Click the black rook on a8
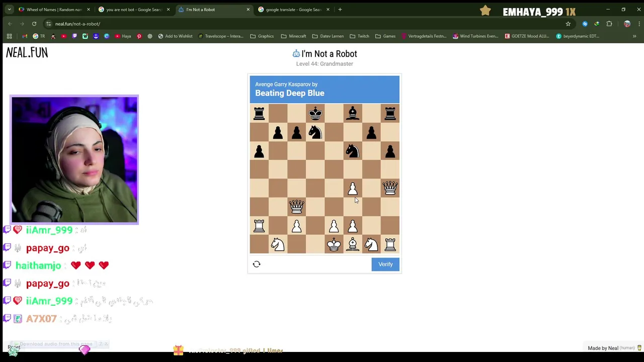Screen dimensions: 644x362 pyautogui.click(x=259, y=114)
